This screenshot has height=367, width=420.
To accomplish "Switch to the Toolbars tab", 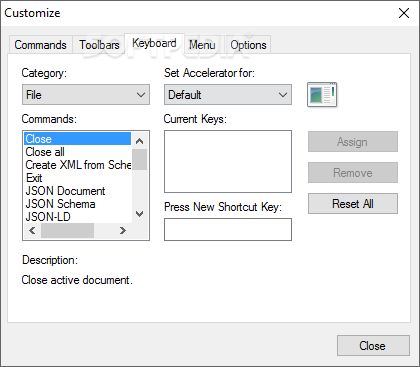I will (x=99, y=45).
